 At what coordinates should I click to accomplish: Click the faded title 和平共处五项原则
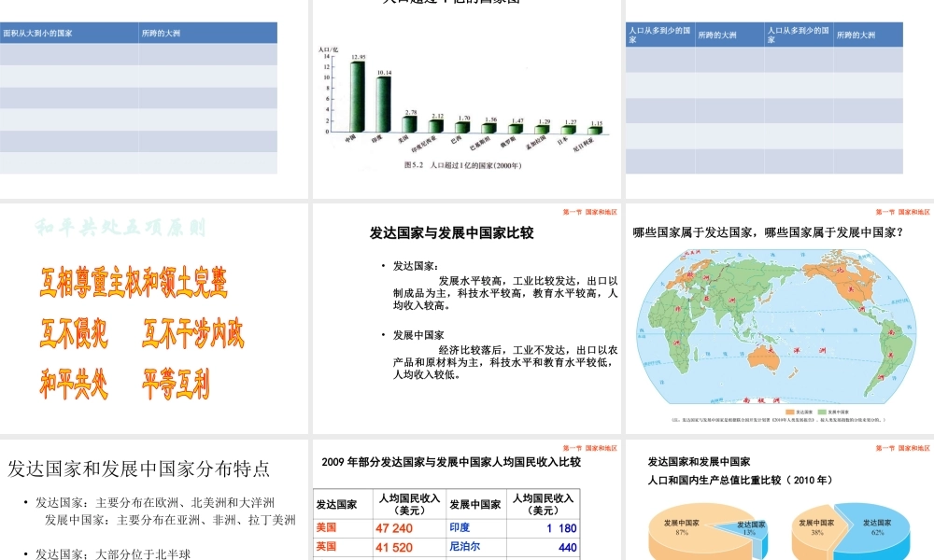(120, 228)
